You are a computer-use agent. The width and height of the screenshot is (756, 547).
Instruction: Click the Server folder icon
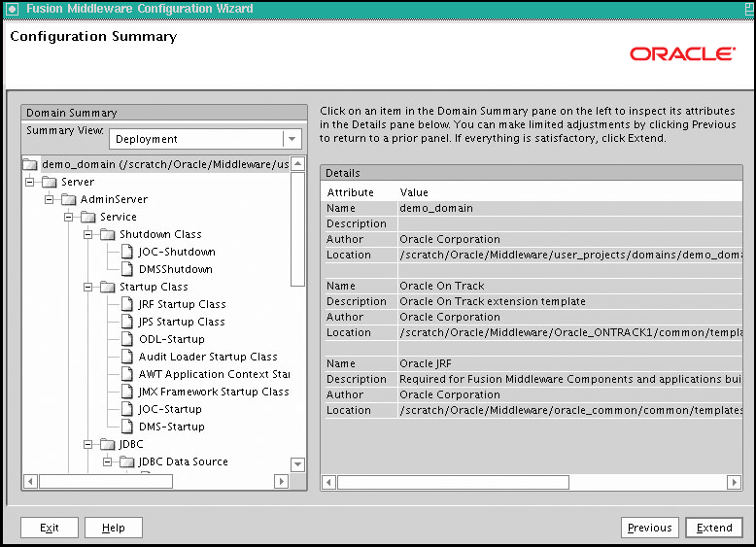pos(50,183)
